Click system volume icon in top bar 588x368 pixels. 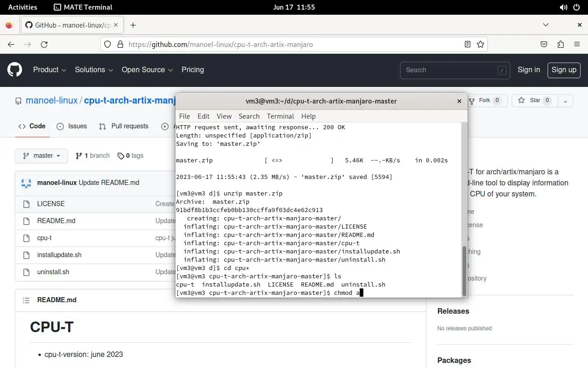coord(564,7)
